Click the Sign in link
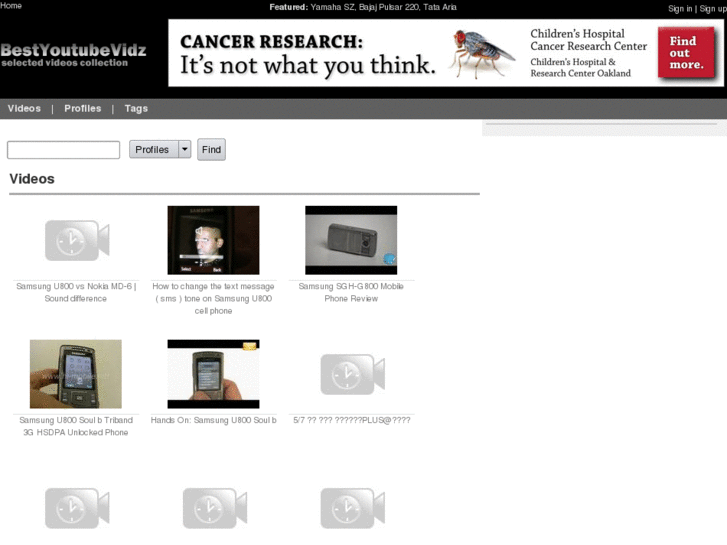This screenshot has height=545, width=727. point(680,8)
